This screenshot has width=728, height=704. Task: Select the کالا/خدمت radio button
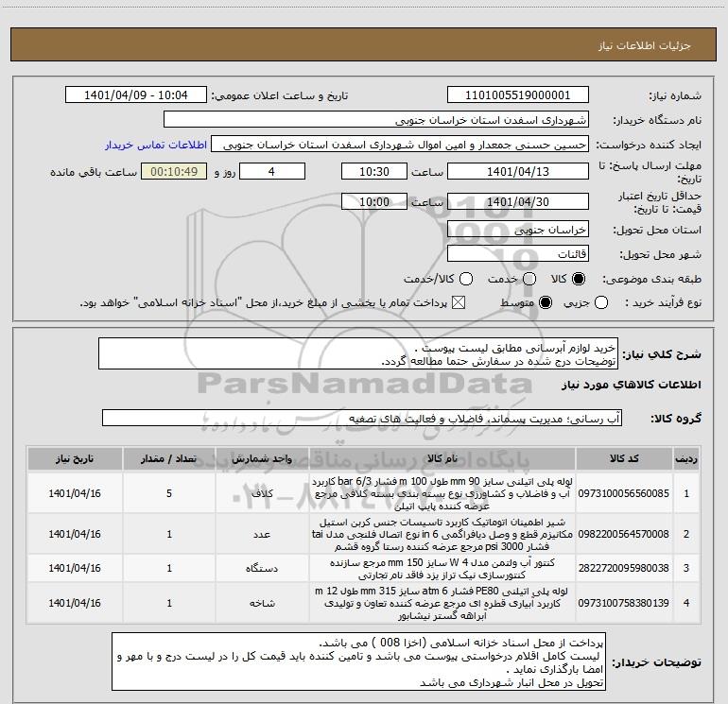[x=466, y=279]
